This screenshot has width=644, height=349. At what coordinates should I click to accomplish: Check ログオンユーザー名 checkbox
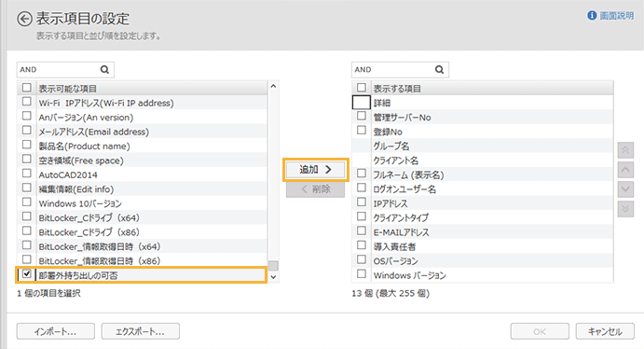pyautogui.click(x=362, y=188)
